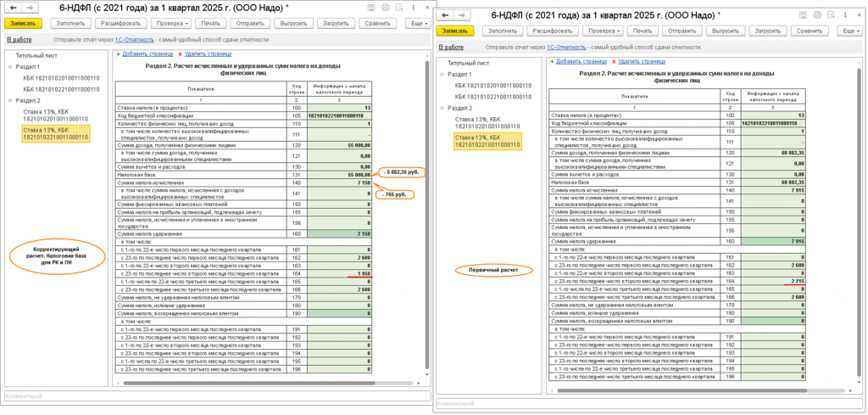The height and width of the screenshot is (415, 868).
Task: Open print preview icon in right window
Action: [830, 15]
